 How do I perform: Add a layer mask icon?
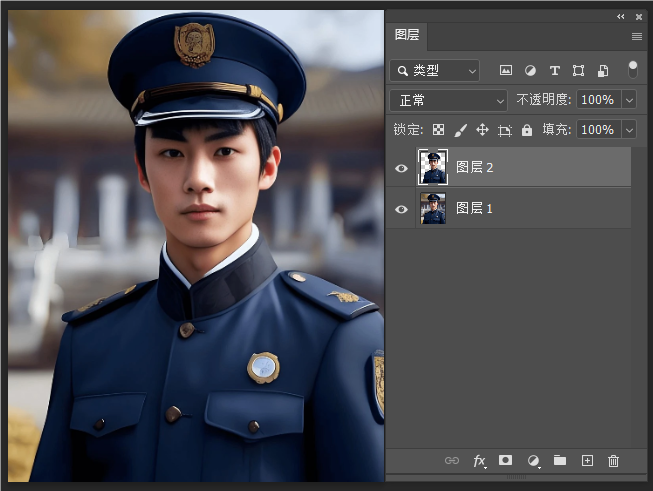(506, 460)
